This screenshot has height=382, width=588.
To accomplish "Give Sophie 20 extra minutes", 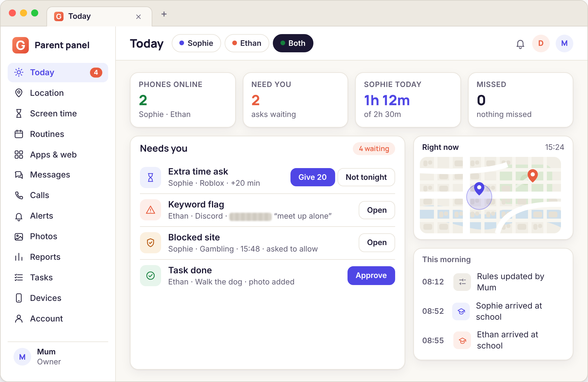I will (313, 177).
